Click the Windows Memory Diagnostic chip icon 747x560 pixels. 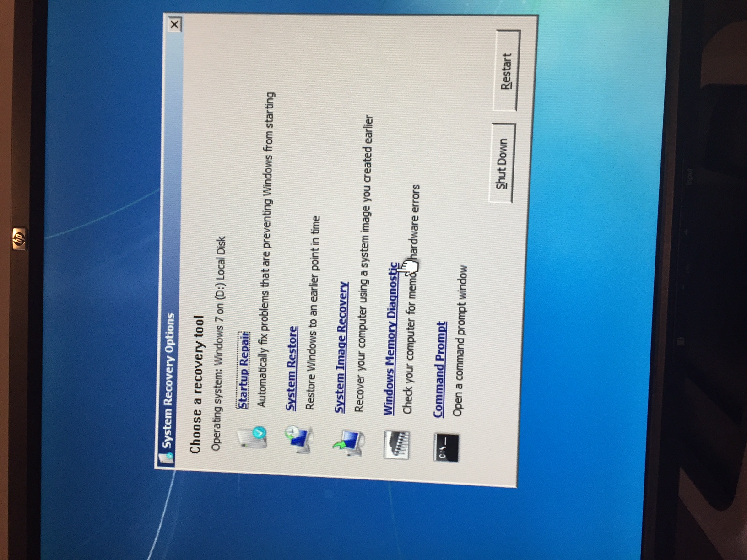pyautogui.click(x=397, y=444)
